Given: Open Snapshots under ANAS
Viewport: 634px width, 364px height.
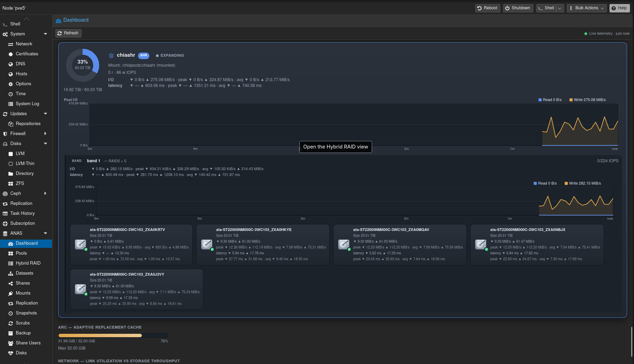Looking at the screenshot, I should [x=26, y=313].
